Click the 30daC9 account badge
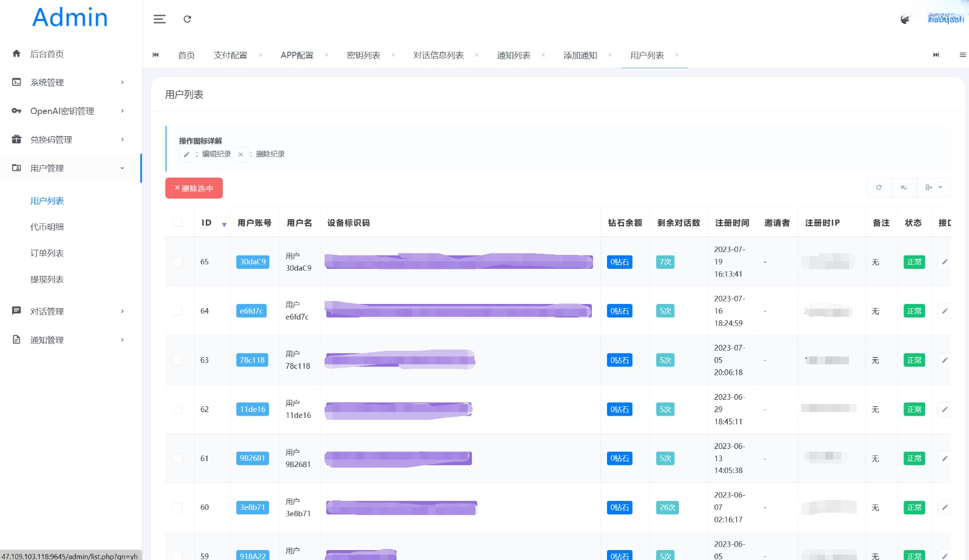Screen dimensions: 969x560 point(253,262)
